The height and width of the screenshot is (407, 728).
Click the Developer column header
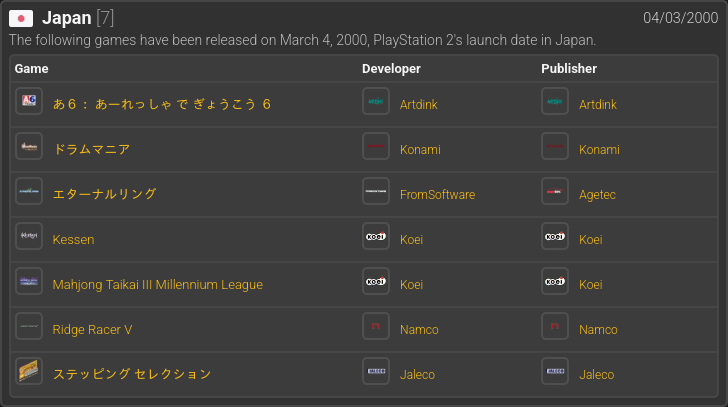(x=391, y=69)
